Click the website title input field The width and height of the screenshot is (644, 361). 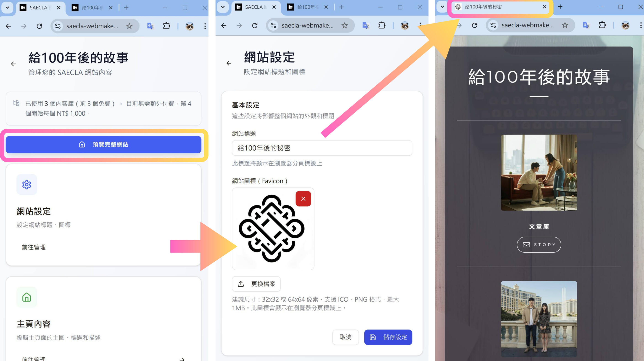tap(322, 148)
